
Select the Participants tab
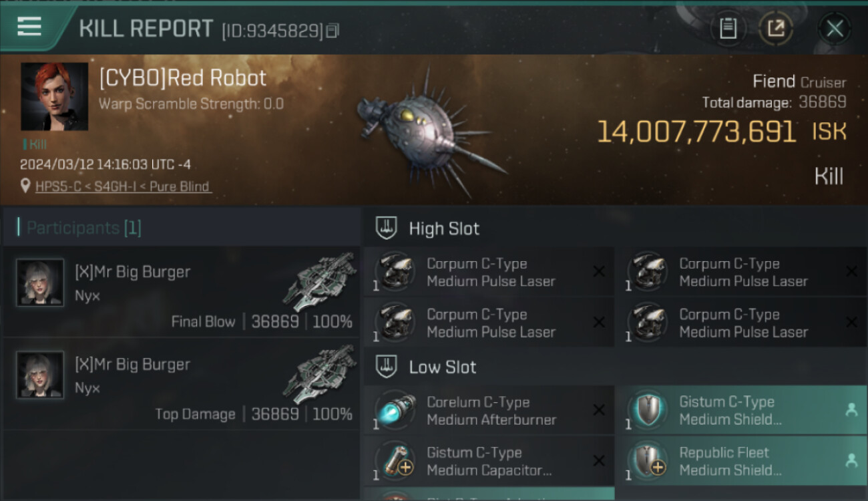83,228
